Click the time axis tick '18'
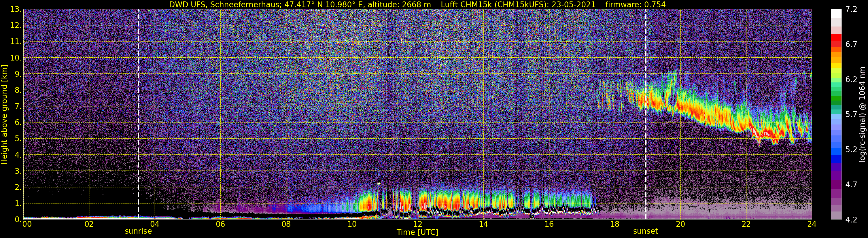868x238 pixels. 614,224
